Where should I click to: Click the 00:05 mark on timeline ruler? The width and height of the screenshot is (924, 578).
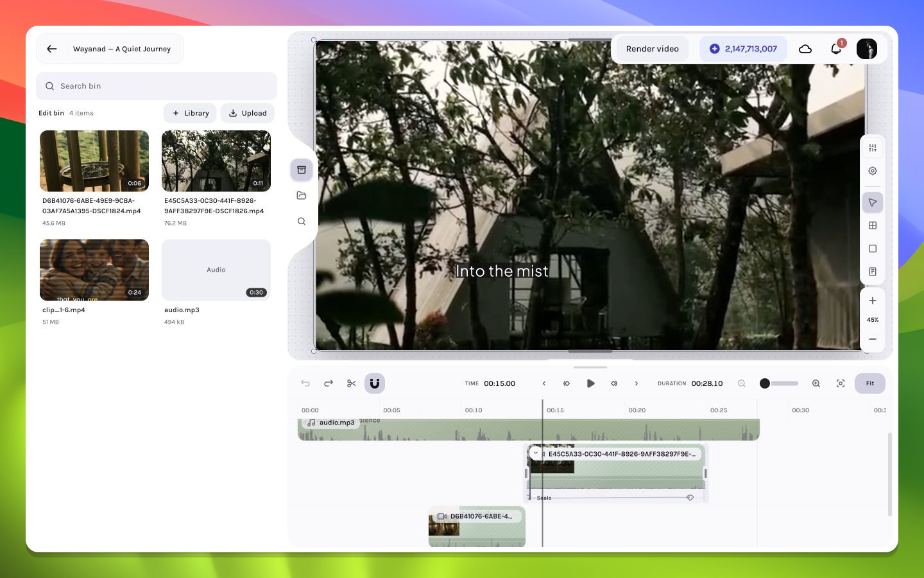pyautogui.click(x=391, y=410)
